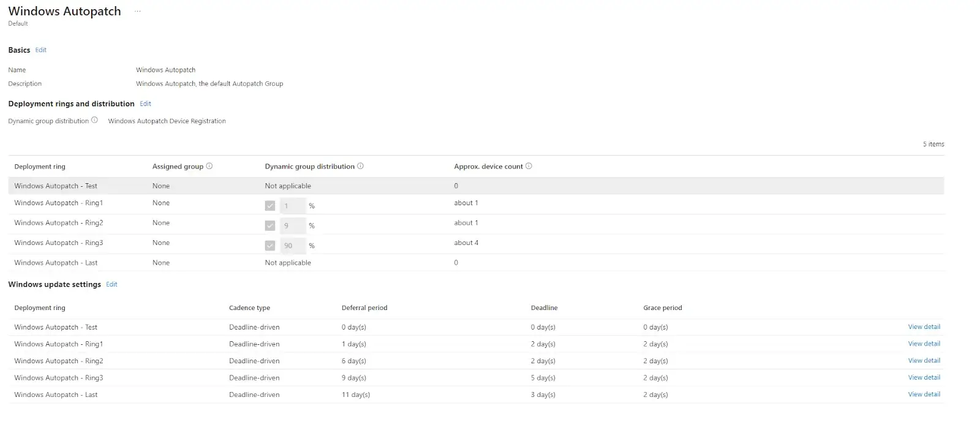Click the Assigned group column header
The height and width of the screenshot is (438, 980).
pyautogui.click(x=178, y=167)
